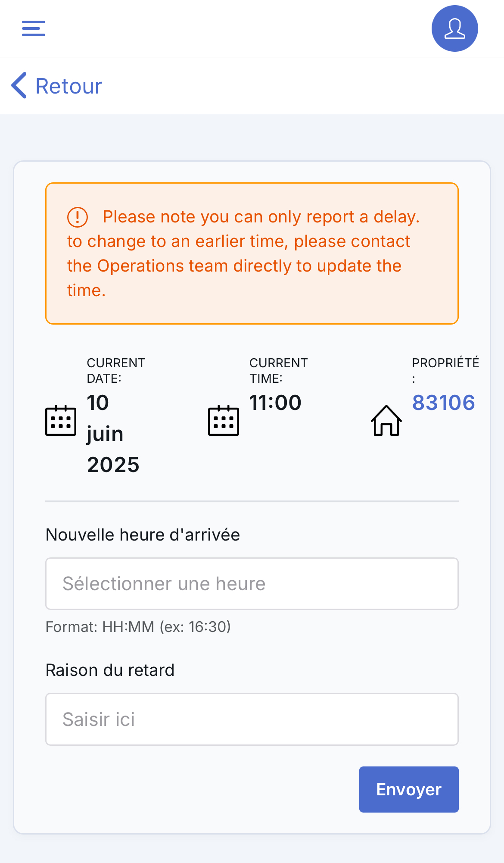Click the CURRENT DATE label

[x=116, y=370]
